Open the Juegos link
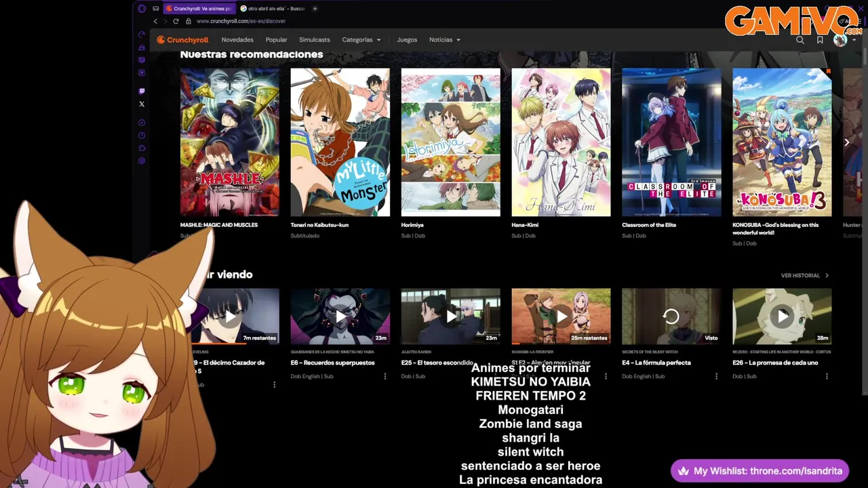The image size is (868, 488). [x=407, y=40]
